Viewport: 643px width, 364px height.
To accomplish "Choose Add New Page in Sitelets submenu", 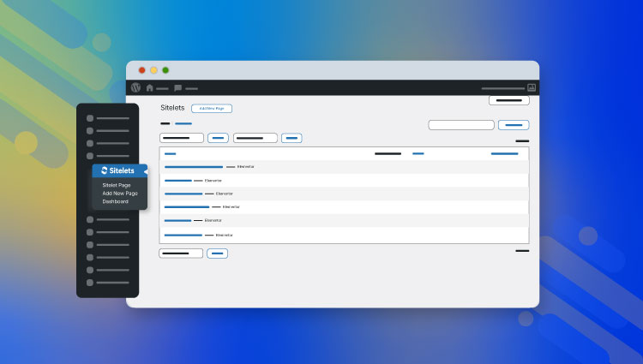I will (x=120, y=194).
